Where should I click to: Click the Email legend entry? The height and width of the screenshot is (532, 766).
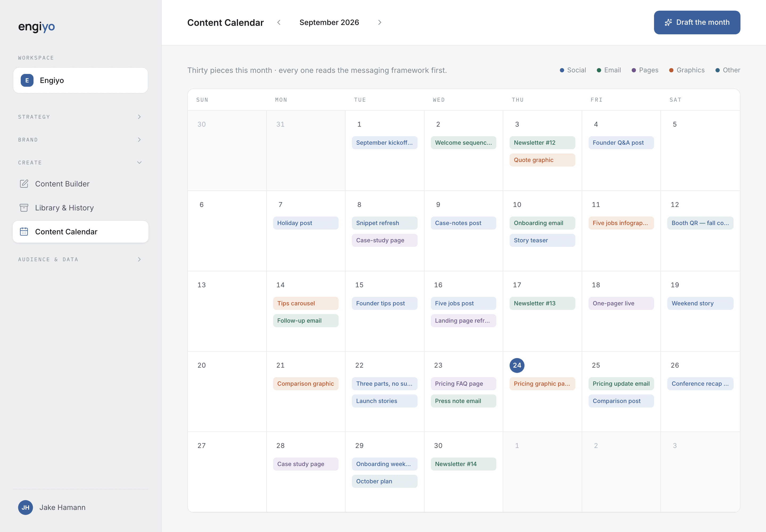coord(609,70)
